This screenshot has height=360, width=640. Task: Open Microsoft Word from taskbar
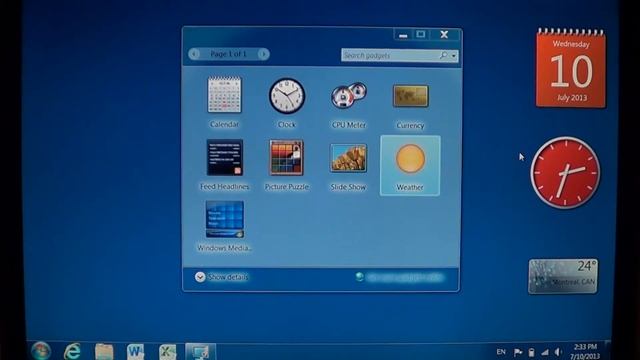click(x=135, y=352)
